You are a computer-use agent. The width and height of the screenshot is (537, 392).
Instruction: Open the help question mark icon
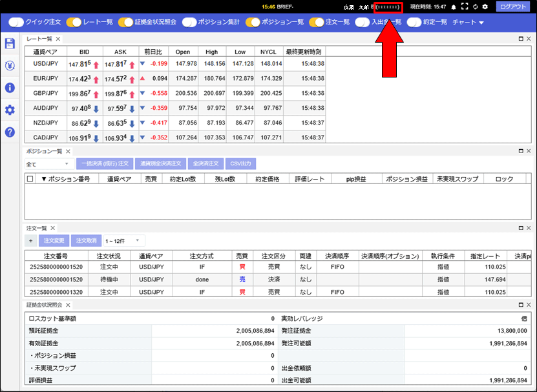pos(10,132)
